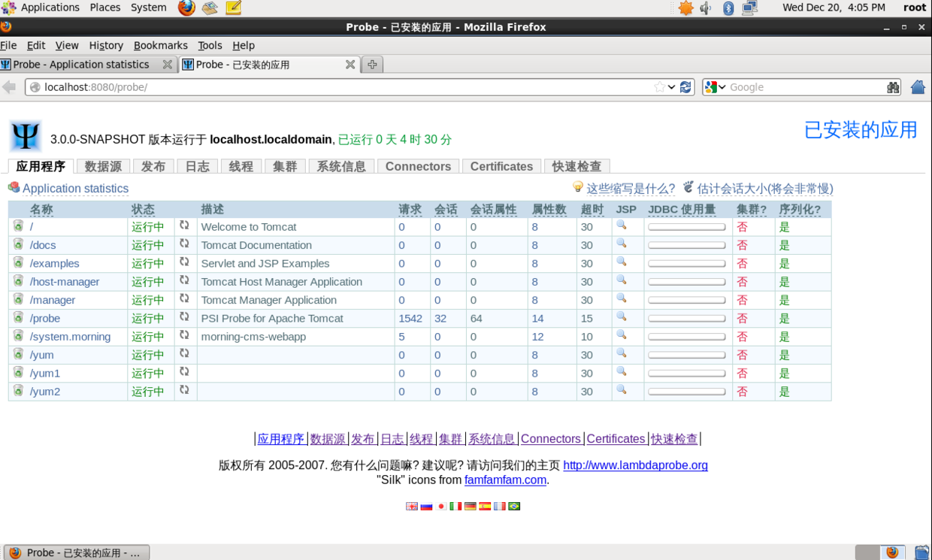Switch language via the UK flag
The image size is (932, 560).
coord(412,506)
